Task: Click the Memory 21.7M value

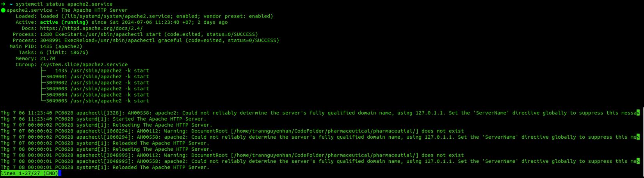Action: point(47,58)
